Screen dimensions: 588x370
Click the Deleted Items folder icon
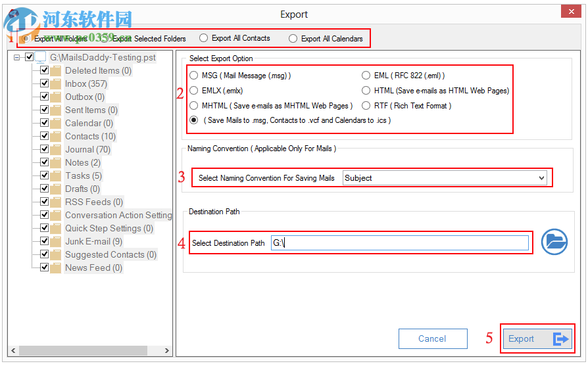click(x=55, y=70)
